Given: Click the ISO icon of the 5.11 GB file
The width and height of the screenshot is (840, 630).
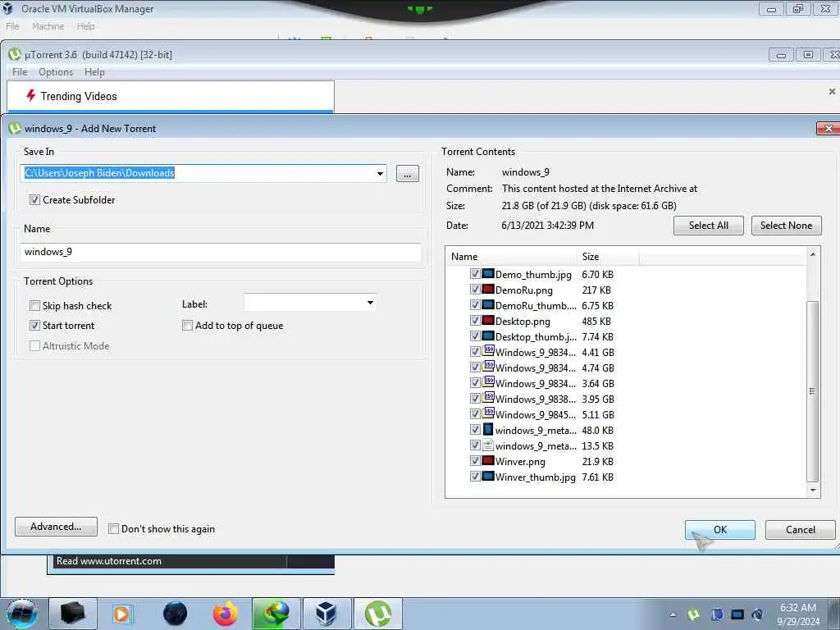Looking at the screenshot, I should [488, 413].
